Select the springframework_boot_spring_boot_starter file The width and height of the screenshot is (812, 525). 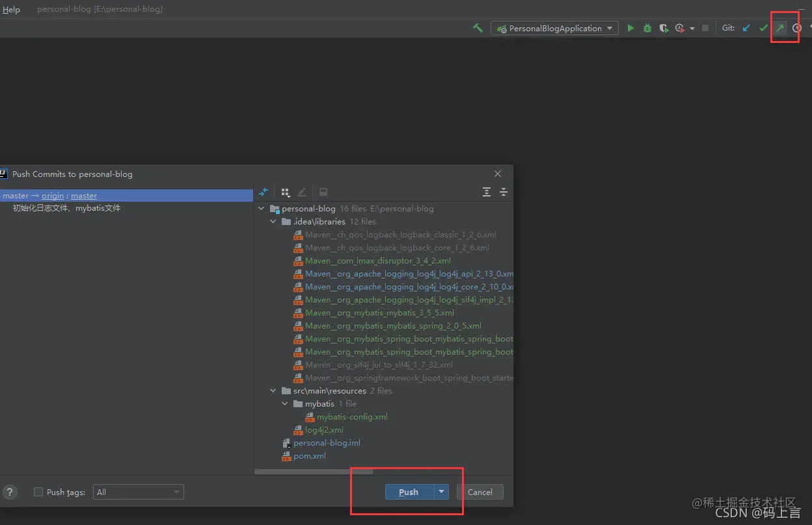coord(409,378)
